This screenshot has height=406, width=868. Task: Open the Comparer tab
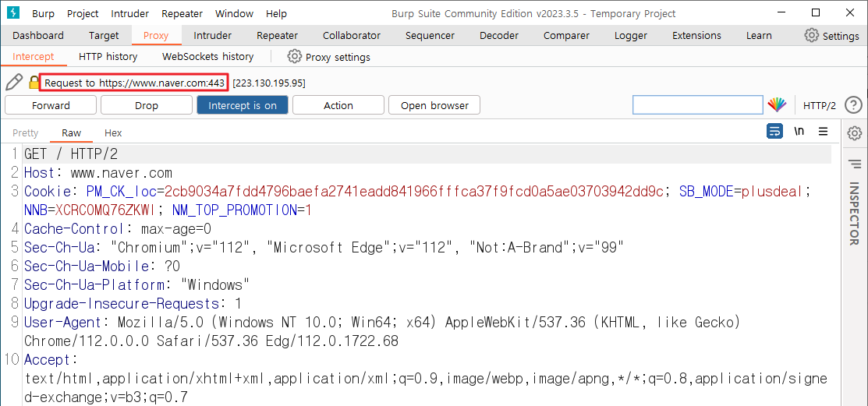coord(566,35)
